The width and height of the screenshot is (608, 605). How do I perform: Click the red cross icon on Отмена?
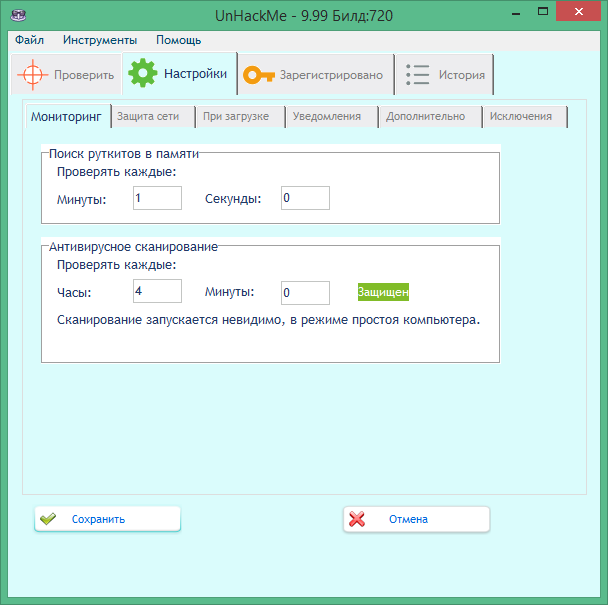click(x=357, y=519)
